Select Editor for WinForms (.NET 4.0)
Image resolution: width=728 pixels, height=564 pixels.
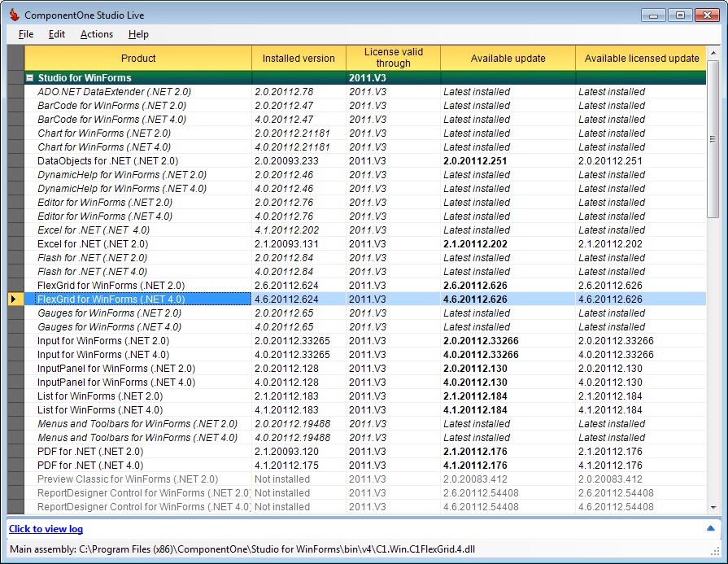[105, 216]
